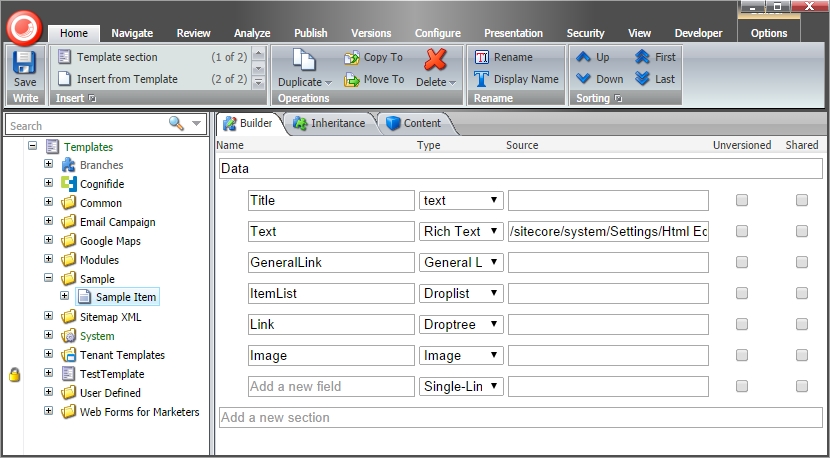
Task: Click the Cognifide folder icon
Action: pos(69,184)
